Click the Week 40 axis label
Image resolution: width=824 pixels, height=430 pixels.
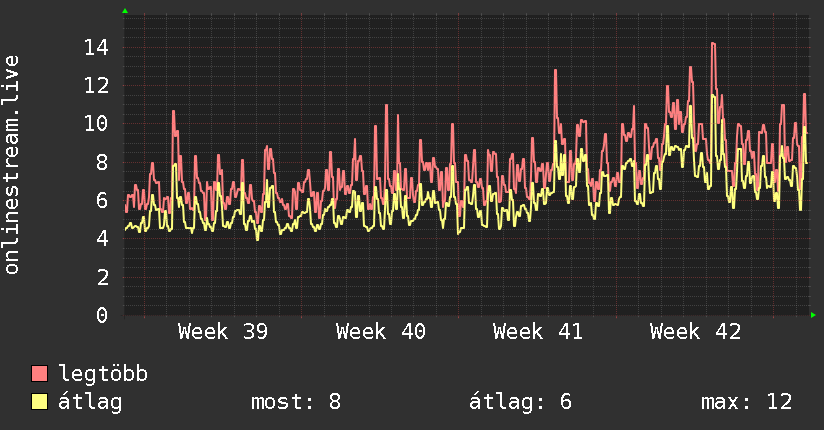(x=380, y=332)
